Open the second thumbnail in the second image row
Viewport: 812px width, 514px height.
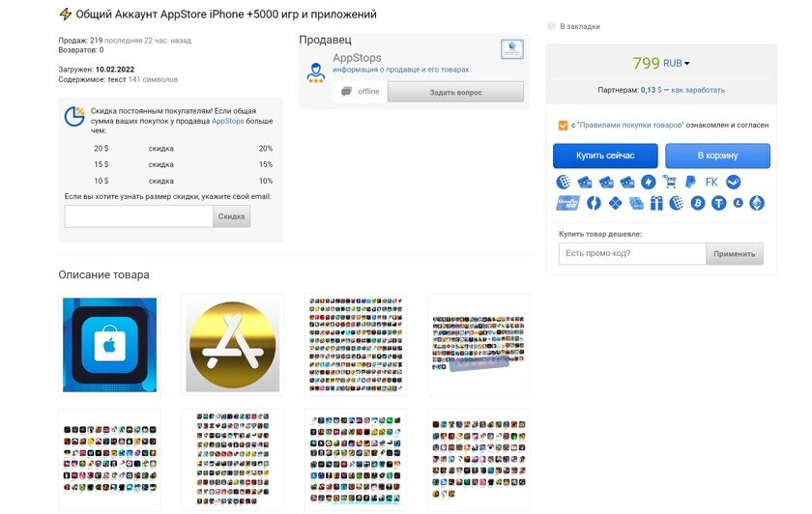(x=233, y=460)
